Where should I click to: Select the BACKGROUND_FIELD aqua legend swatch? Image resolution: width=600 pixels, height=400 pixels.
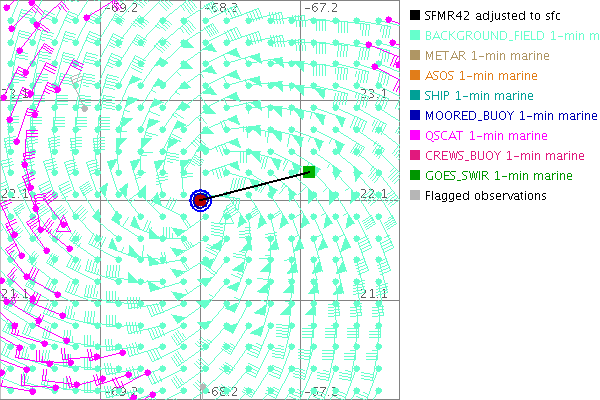click(x=415, y=35)
